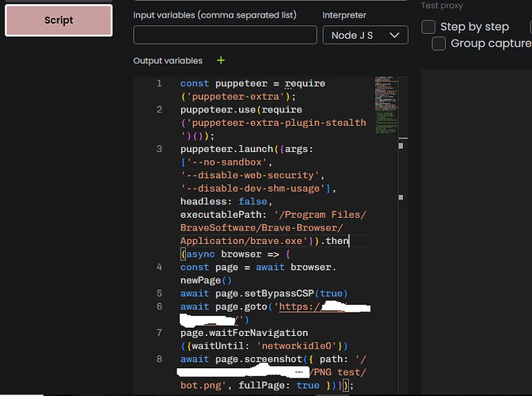The image size is (532, 396).
Task: Enable the Step by step checkbox
Action: (428, 27)
